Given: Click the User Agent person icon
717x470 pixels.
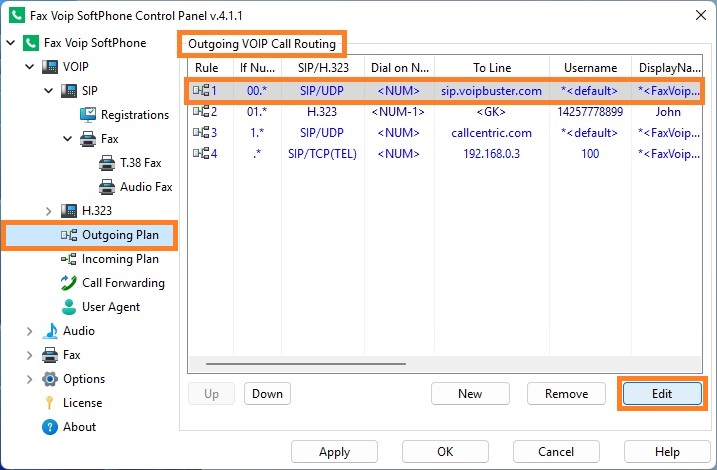Looking at the screenshot, I should point(69,307).
